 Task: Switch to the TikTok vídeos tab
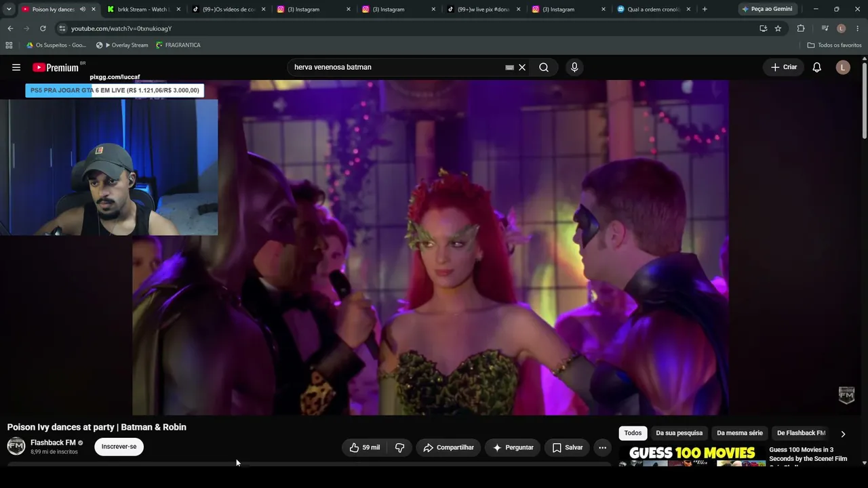click(x=229, y=9)
